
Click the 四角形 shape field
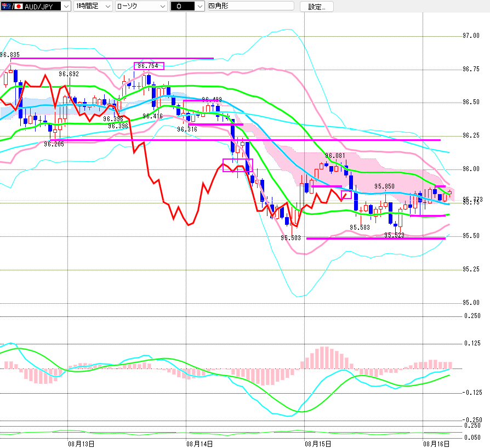pyautogui.click(x=251, y=6)
